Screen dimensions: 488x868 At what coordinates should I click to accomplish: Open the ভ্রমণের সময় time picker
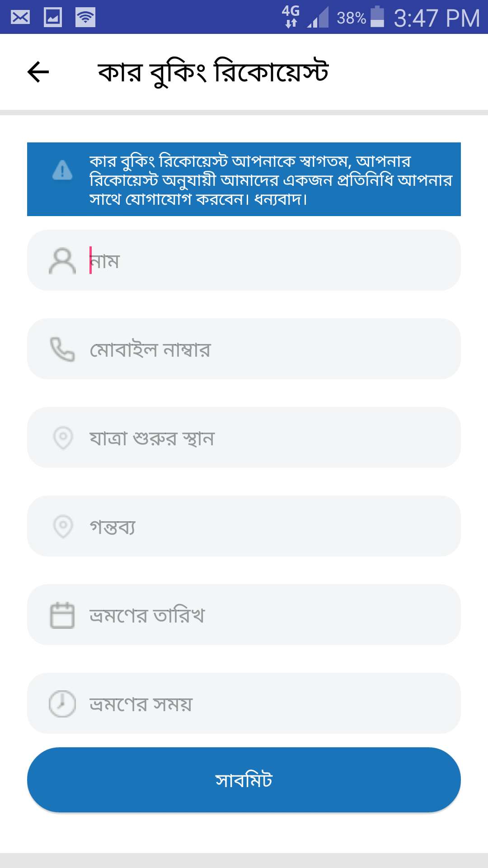[271, 703]
